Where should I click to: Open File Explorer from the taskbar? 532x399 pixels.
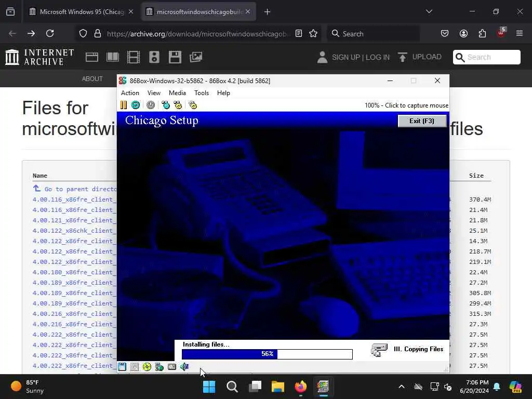[x=278, y=387]
